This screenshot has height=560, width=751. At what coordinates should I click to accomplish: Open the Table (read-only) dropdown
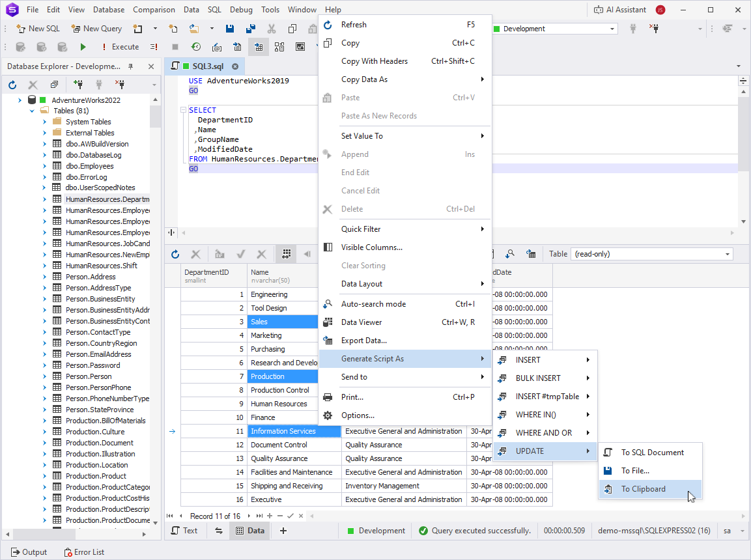728,254
